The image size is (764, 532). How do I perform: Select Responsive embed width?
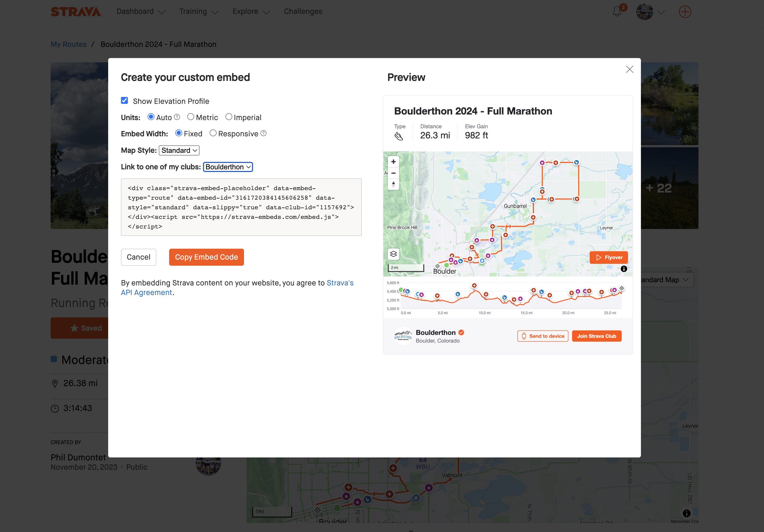213,133
